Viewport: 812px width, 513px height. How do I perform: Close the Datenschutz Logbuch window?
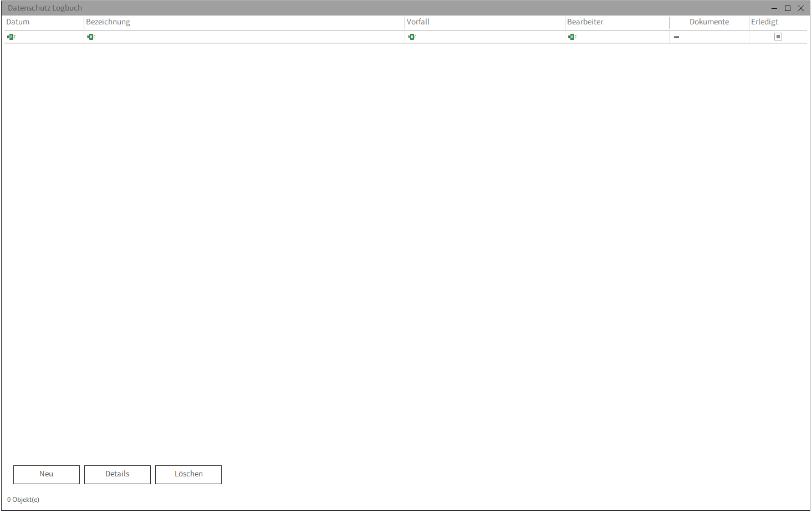coord(801,8)
